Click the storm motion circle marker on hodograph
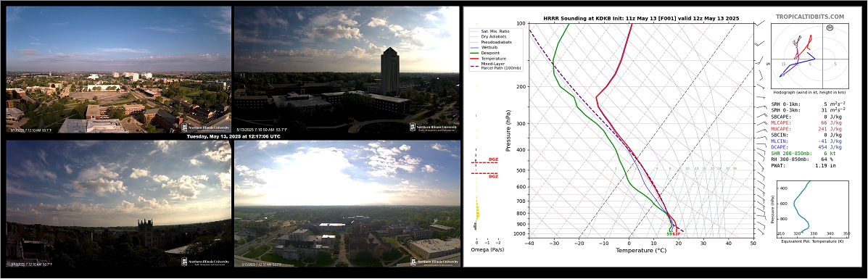Viewport: 868px width, 279px height. click(830, 27)
